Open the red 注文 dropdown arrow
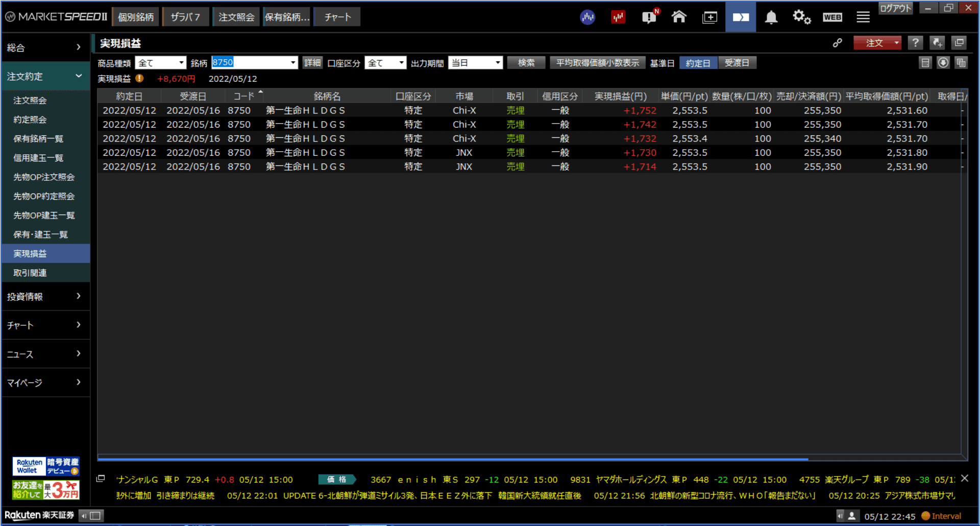The height and width of the screenshot is (526, 980). [896, 43]
